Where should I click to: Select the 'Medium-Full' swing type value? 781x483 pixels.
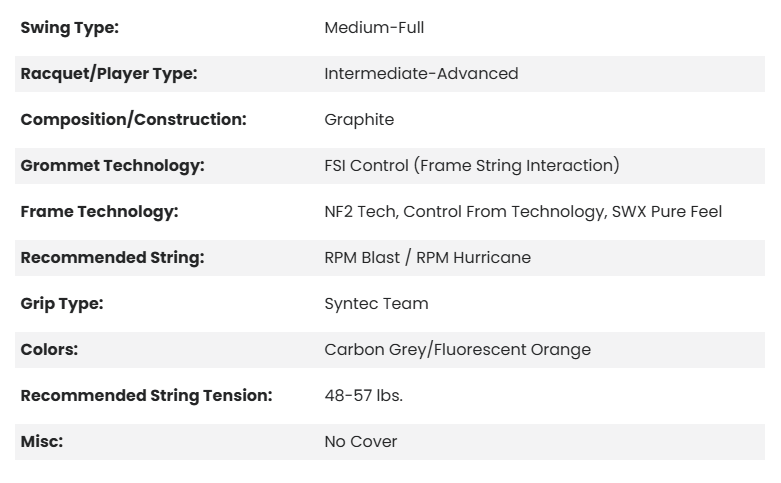tap(374, 28)
